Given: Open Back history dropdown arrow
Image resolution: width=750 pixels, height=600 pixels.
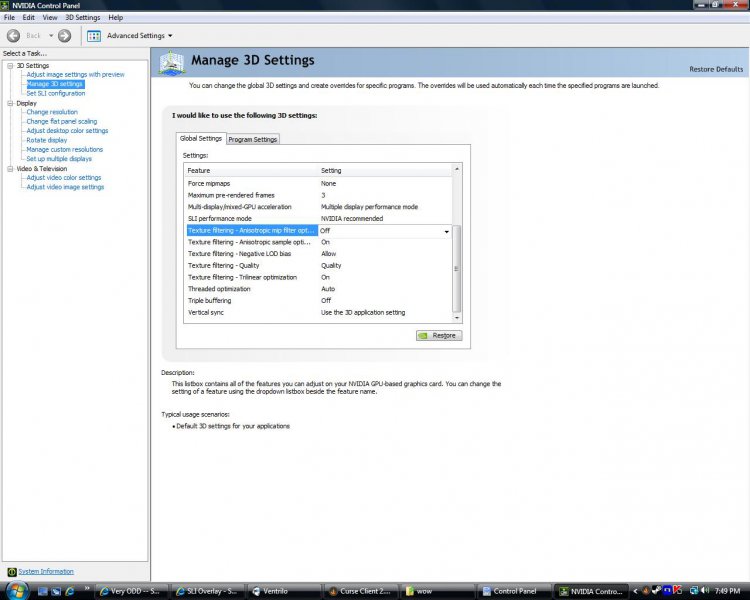Looking at the screenshot, I should (51, 36).
